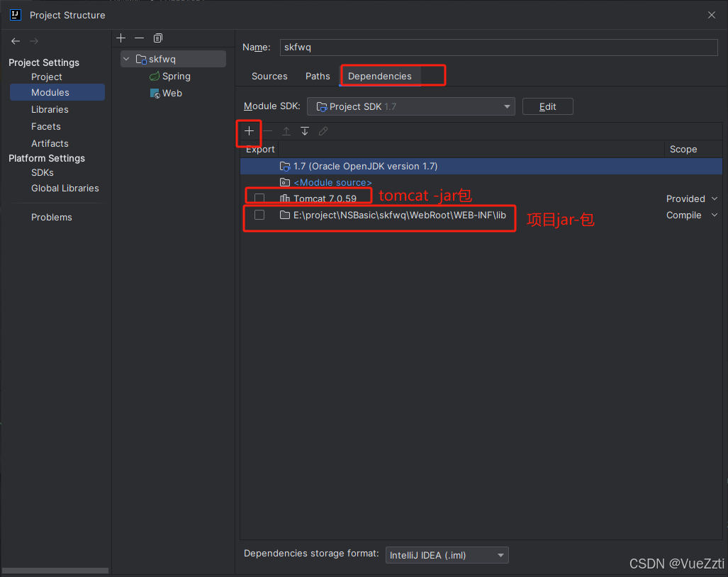Image resolution: width=728 pixels, height=577 pixels.
Task: Open Libraries settings section
Action: coord(50,110)
